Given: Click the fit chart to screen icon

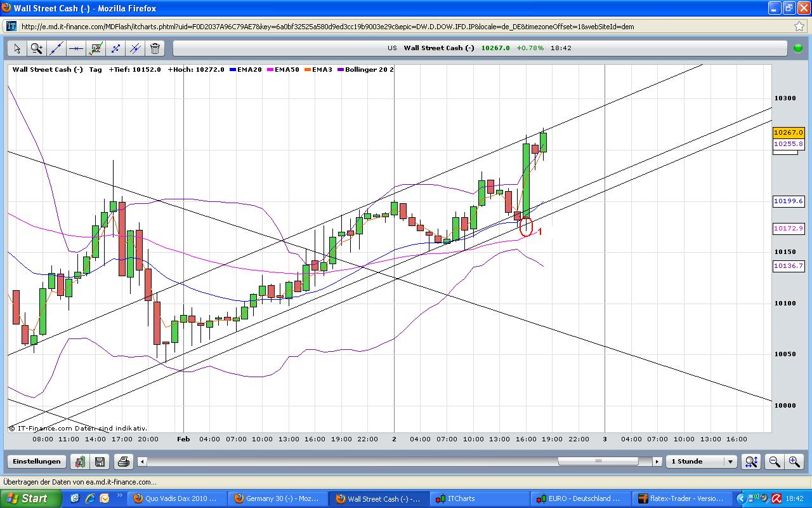Looking at the screenshot, I should click(751, 462).
